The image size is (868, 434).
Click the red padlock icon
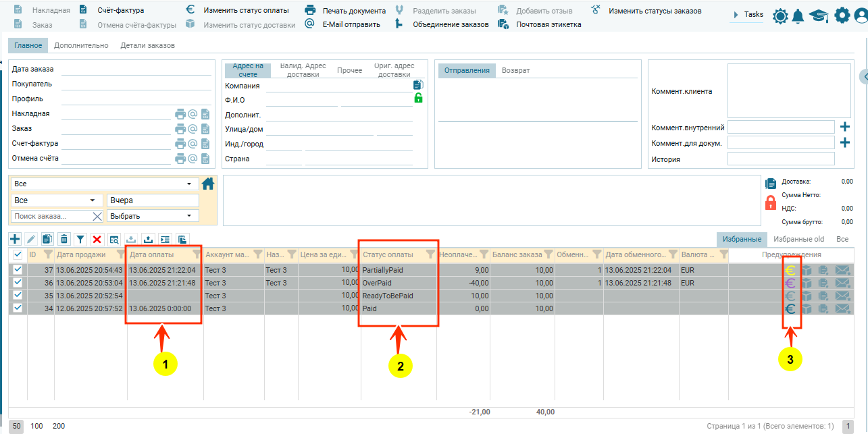coord(770,202)
